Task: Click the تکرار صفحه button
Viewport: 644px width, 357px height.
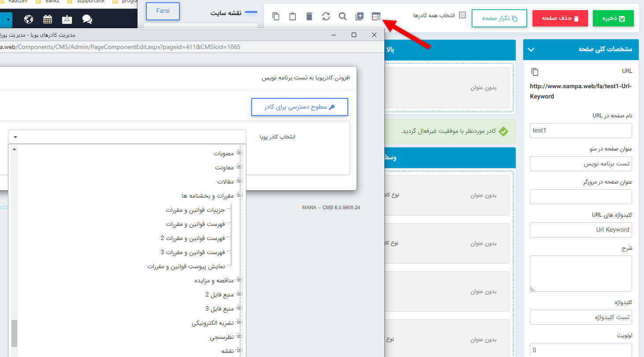Action: pos(499,19)
